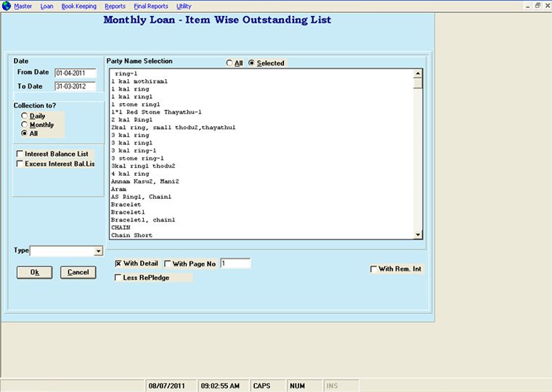The height and width of the screenshot is (392, 552).
Task: Open the Master menu
Action: tap(23, 6)
